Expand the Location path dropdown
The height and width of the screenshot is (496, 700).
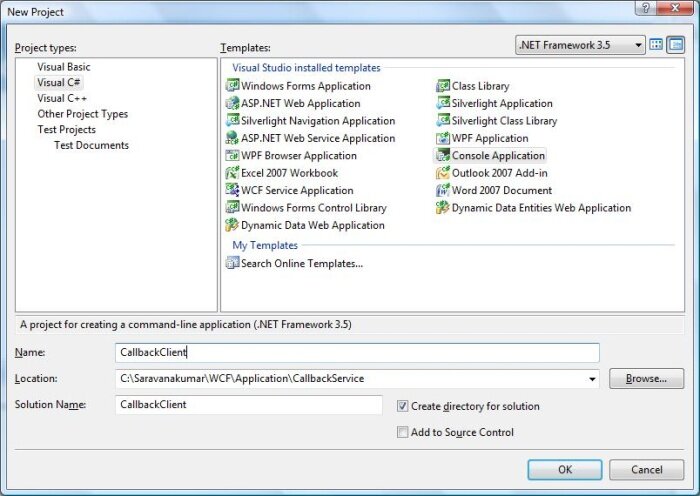(x=592, y=379)
